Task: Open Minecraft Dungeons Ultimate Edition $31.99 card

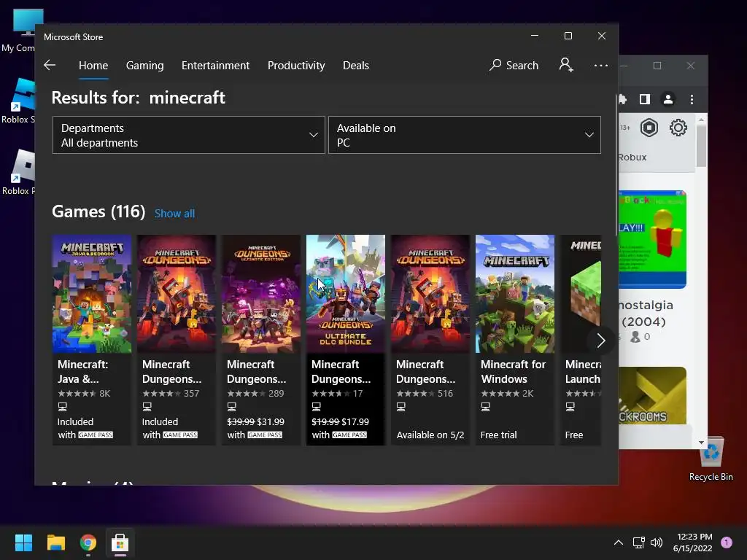Action: pyautogui.click(x=261, y=340)
